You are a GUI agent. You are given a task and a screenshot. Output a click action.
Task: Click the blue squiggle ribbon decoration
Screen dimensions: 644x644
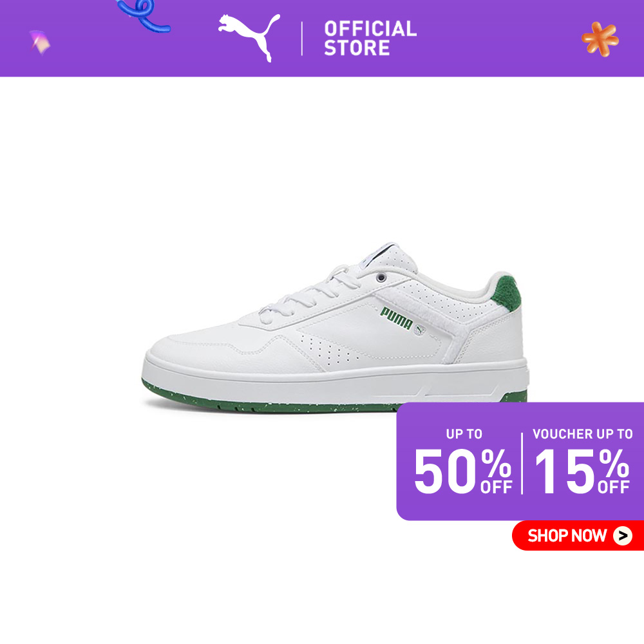(x=144, y=15)
